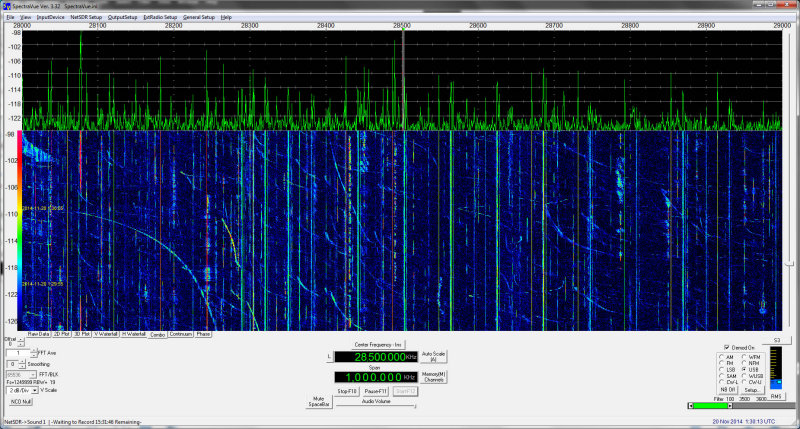Open the General Setup menu
This screenshot has width=800, height=429.
click(199, 17)
